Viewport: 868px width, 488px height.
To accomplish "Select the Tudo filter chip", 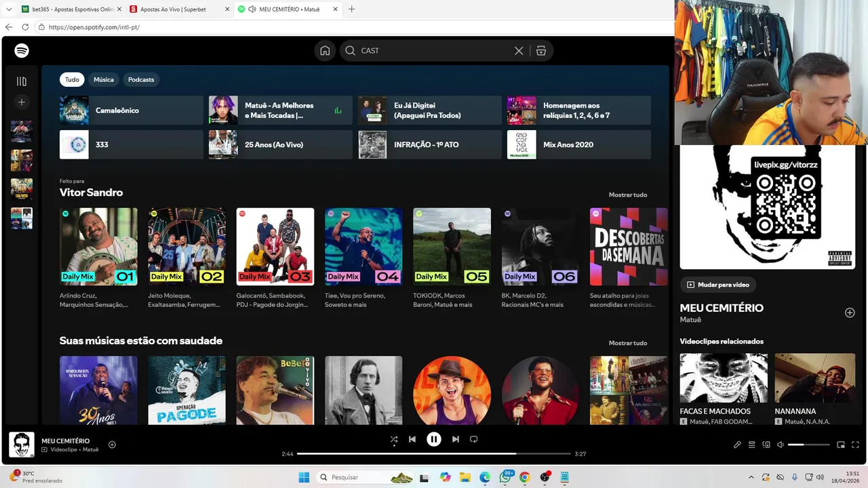I will 72,79.
